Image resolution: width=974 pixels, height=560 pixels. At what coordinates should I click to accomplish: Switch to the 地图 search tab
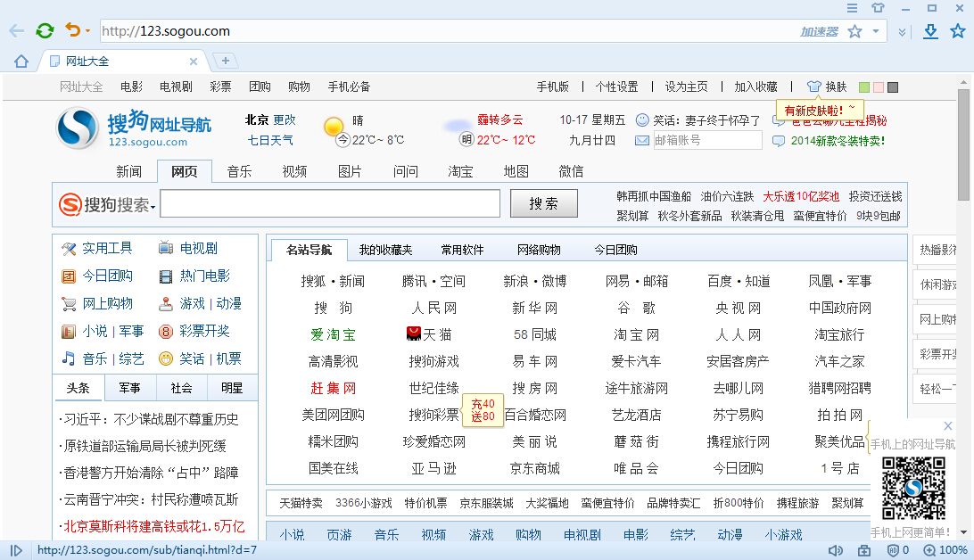click(516, 171)
